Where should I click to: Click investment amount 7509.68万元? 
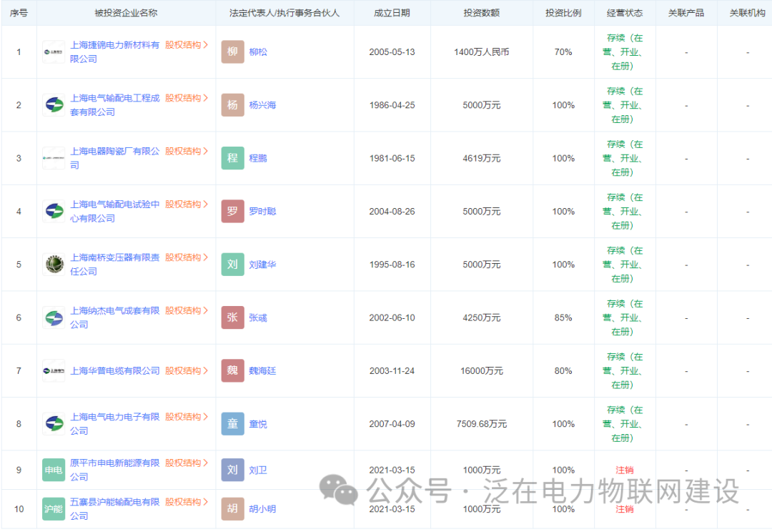tap(482, 423)
